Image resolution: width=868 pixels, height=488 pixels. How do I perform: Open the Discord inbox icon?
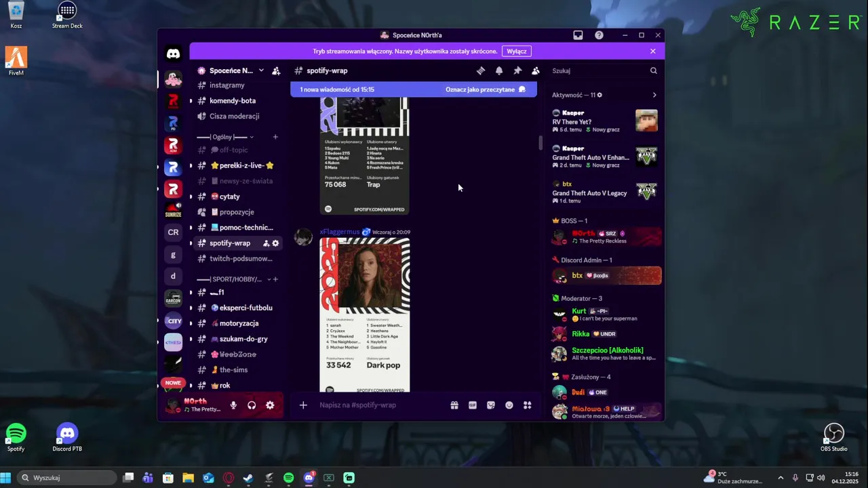[578, 35]
